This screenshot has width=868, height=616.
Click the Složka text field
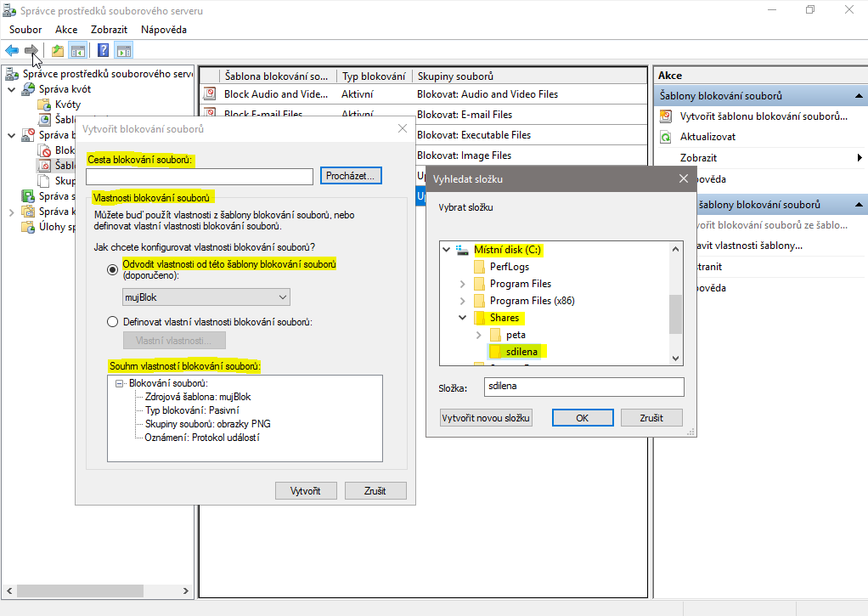(583, 387)
